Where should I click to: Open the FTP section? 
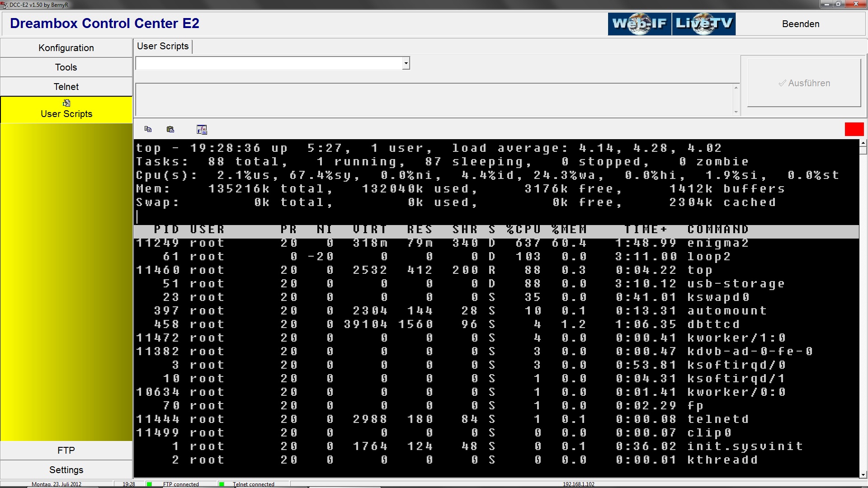(66, 450)
